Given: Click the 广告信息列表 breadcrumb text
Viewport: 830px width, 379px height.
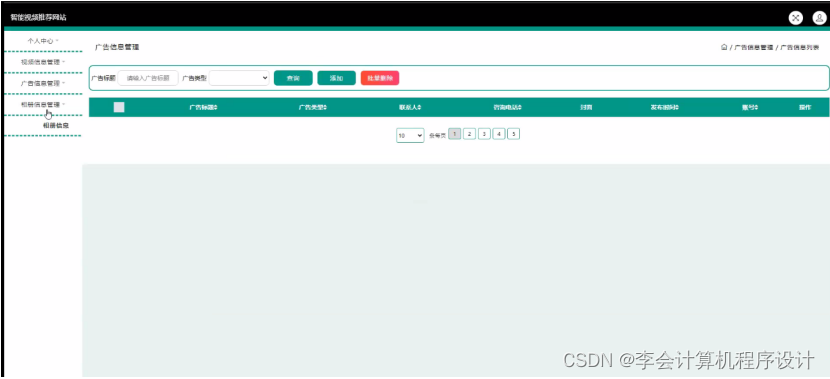Looking at the screenshot, I should [800, 48].
